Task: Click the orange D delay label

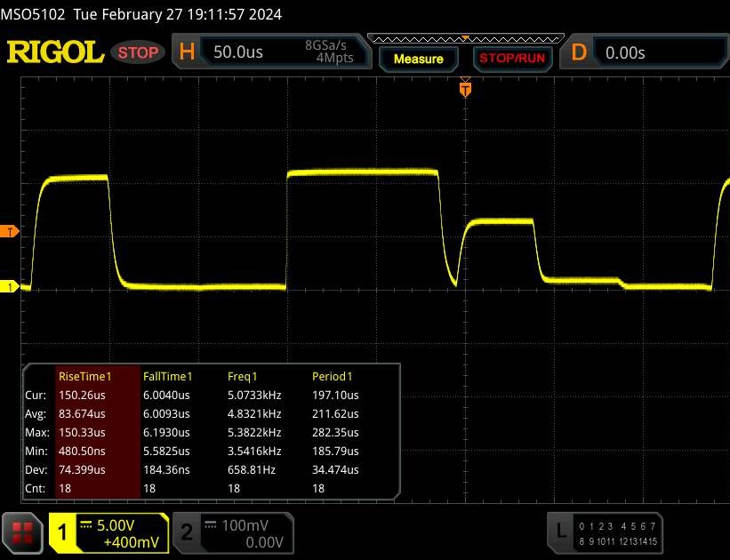Action: [x=579, y=52]
